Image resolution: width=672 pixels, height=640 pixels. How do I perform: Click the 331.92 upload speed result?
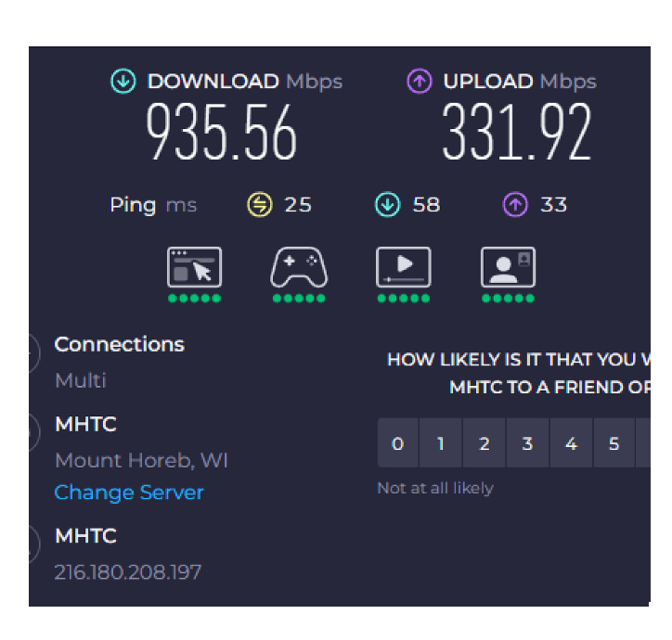click(516, 133)
